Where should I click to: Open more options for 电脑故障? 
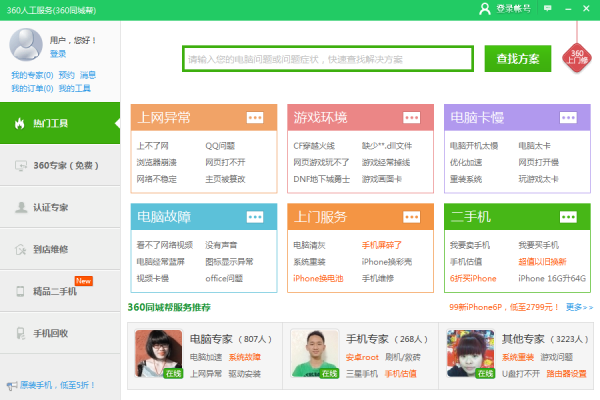pos(256,217)
